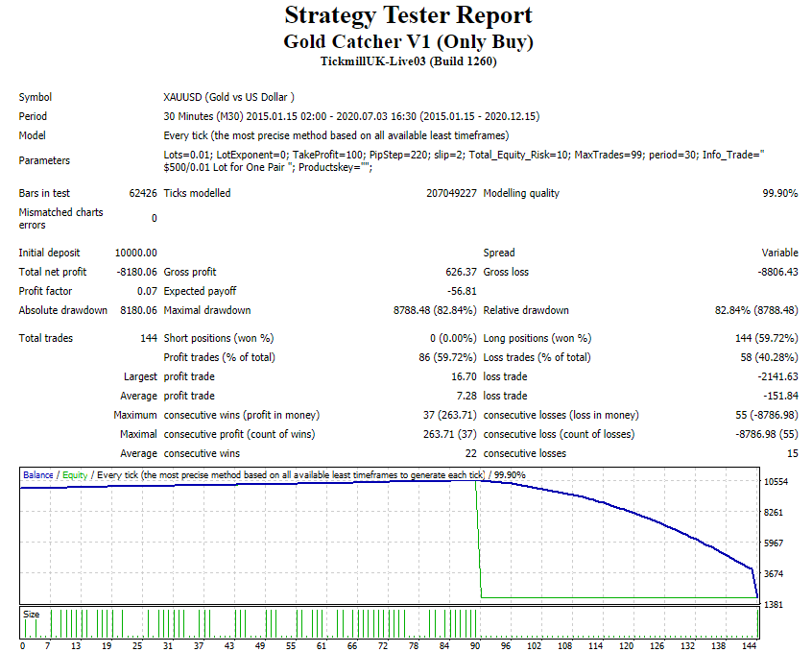Click the Every tick model description
This screenshot has width=812, height=652.
[336, 135]
